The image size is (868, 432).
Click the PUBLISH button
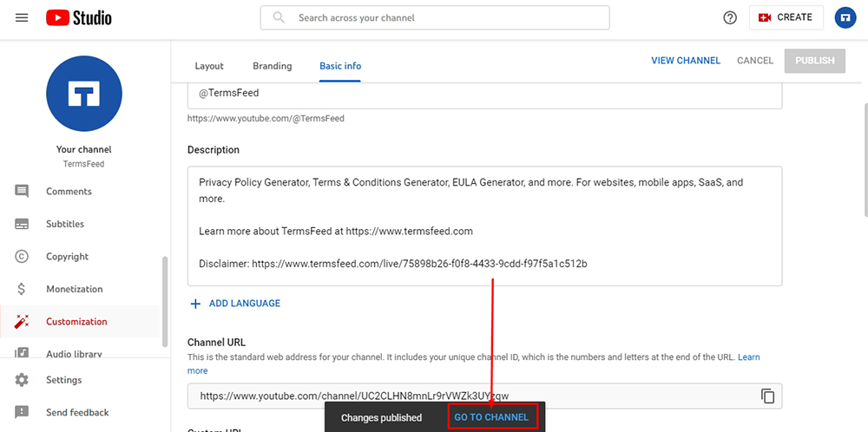(815, 61)
